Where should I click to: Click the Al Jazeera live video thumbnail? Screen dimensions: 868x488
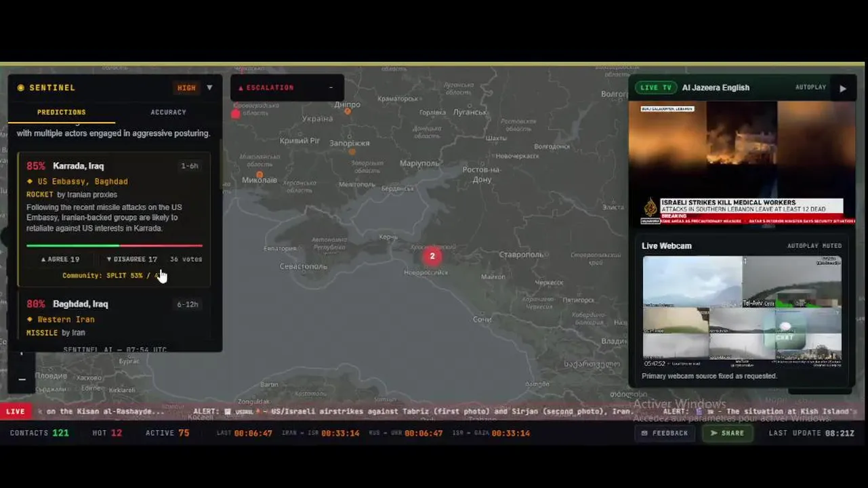point(742,163)
